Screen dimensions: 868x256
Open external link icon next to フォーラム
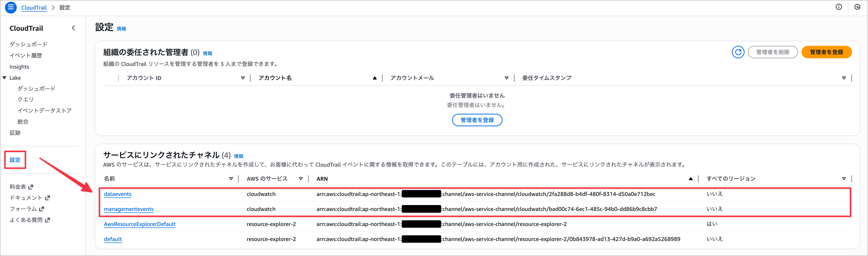click(x=42, y=209)
